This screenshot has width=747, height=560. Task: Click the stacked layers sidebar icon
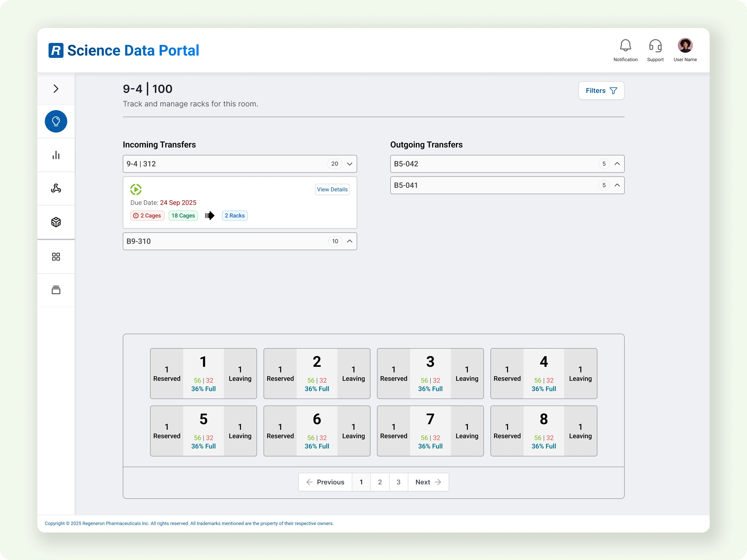pos(56,290)
